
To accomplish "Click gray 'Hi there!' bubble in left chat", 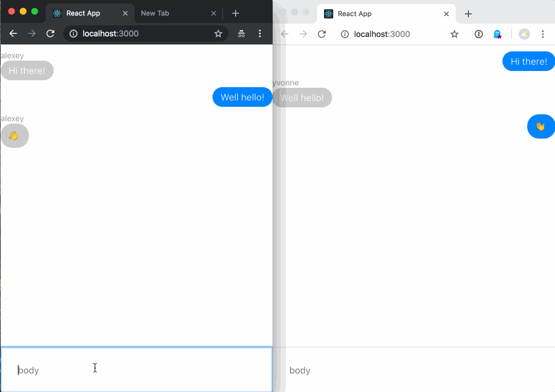I will (27, 70).
